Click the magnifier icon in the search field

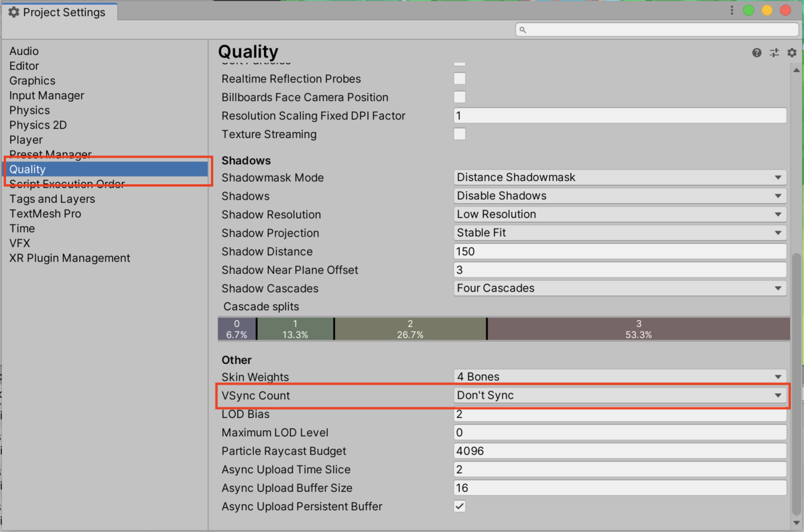pos(522,29)
